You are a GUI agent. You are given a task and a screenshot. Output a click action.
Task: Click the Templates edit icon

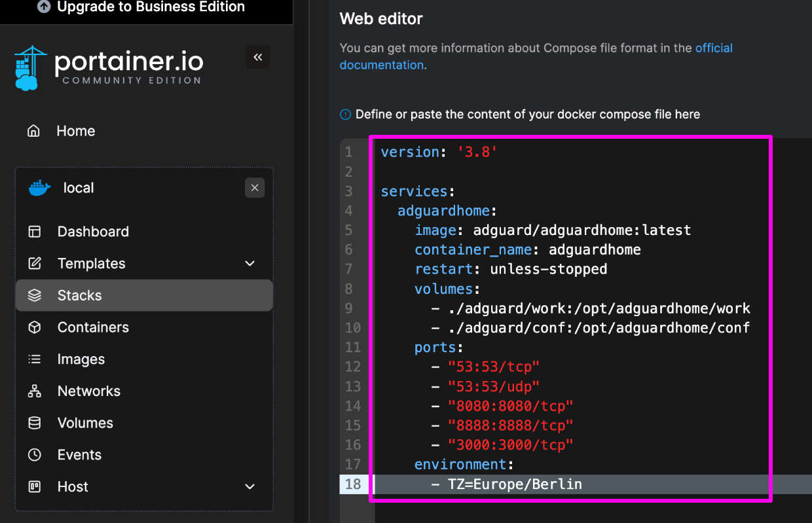[x=35, y=264]
